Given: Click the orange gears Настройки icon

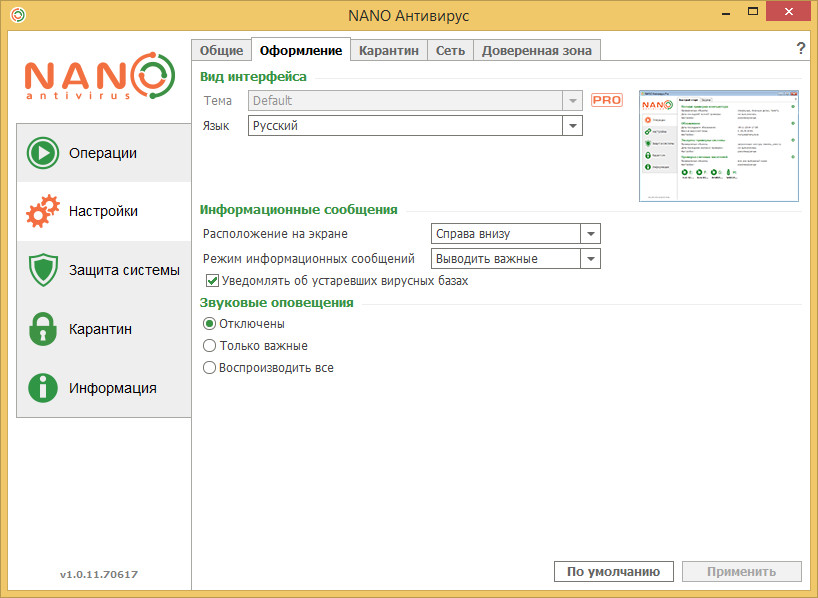Looking at the screenshot, I should pyautogui.click(x=43, y=211).
